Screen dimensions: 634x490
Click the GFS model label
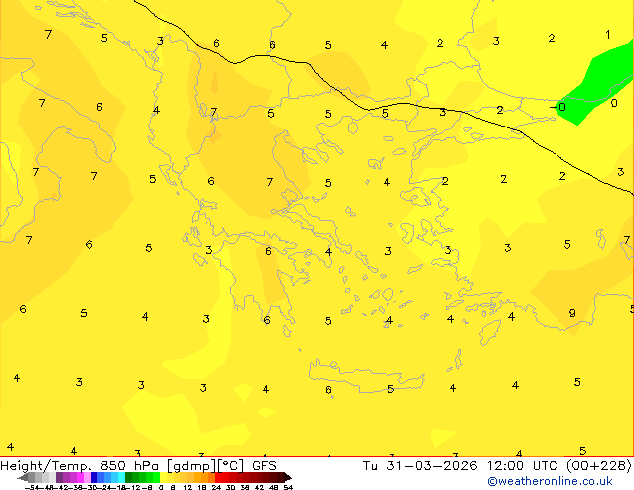tap(264, 465)
